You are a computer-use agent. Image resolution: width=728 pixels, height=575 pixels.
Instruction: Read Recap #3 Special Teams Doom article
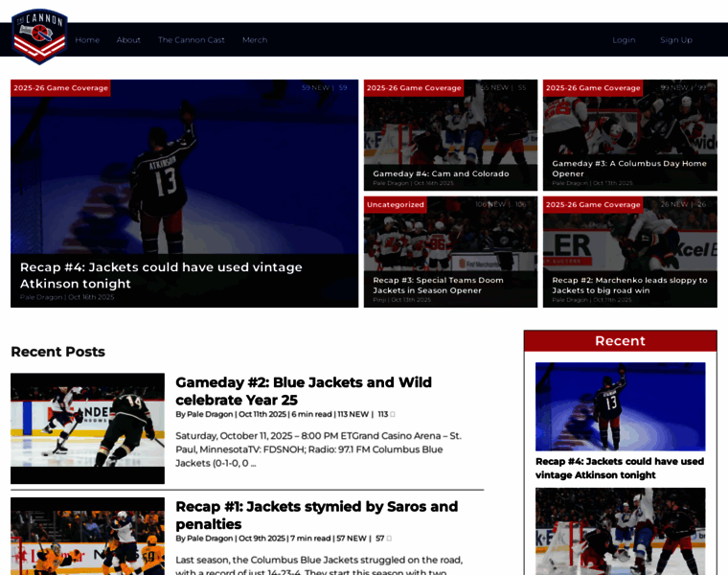(438, 285)
